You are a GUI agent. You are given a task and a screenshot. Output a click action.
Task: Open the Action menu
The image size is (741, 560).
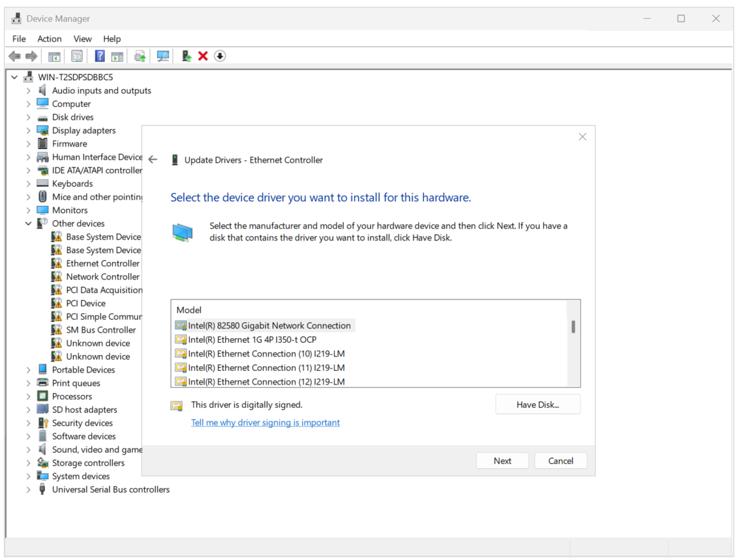(x=49, y=39)
